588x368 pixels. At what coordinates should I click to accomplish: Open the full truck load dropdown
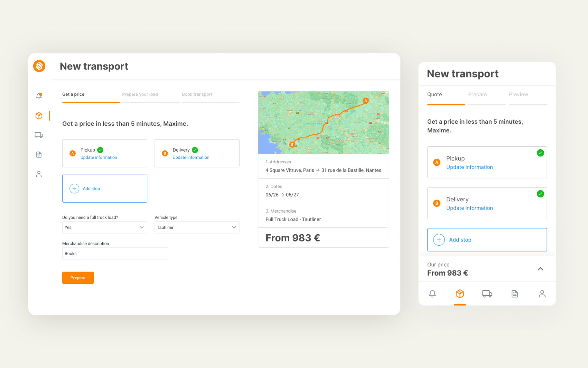[x=105, y=227]
